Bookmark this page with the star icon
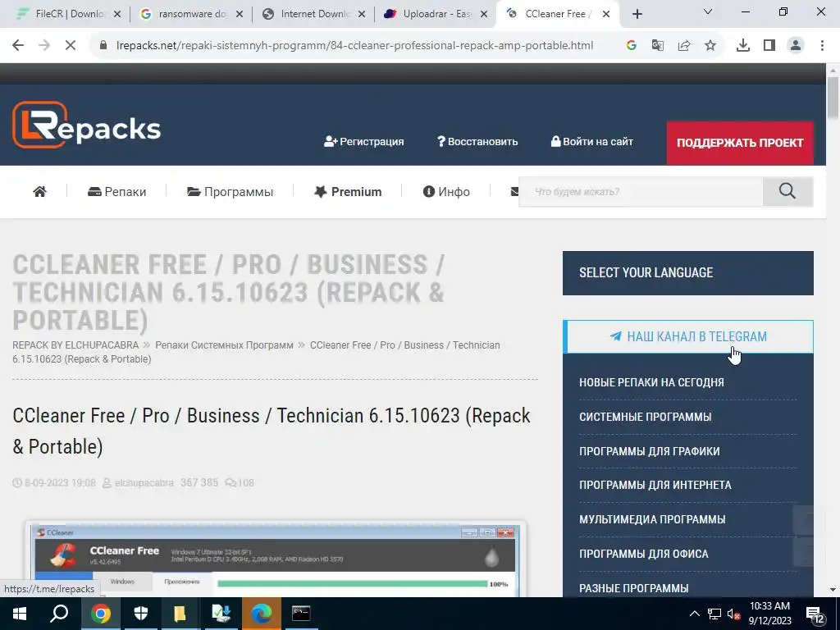Viewport: 840px width, 630px height. [x=710, y=46]
